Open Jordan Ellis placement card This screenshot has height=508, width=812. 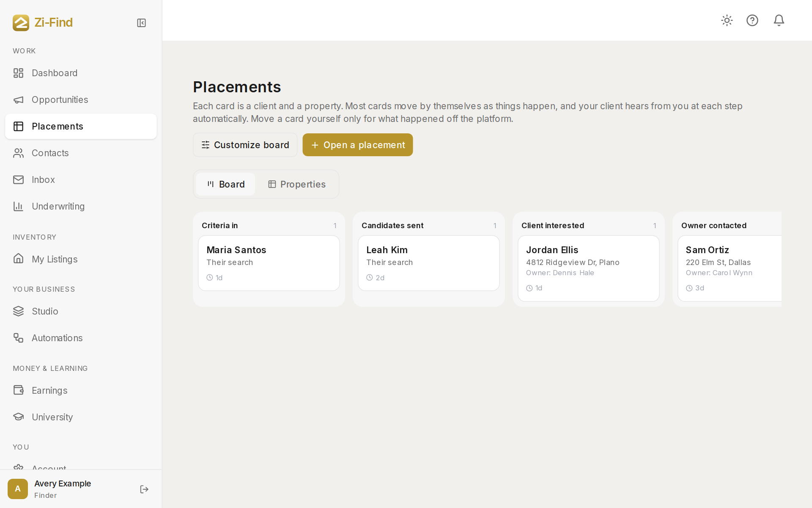point(589,268)
